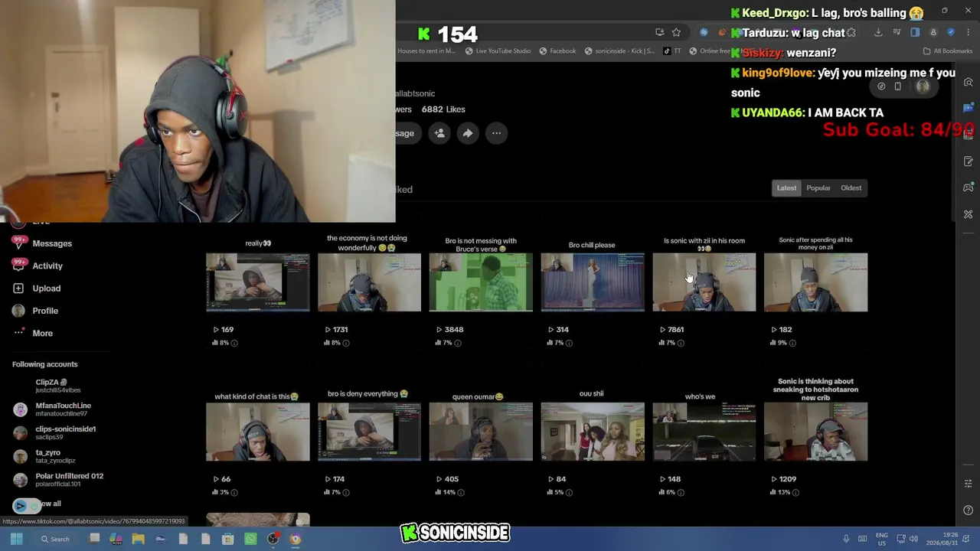Open the "who's we" video thumbnail
Screen dimensions: 980x551
click(704, 432)
